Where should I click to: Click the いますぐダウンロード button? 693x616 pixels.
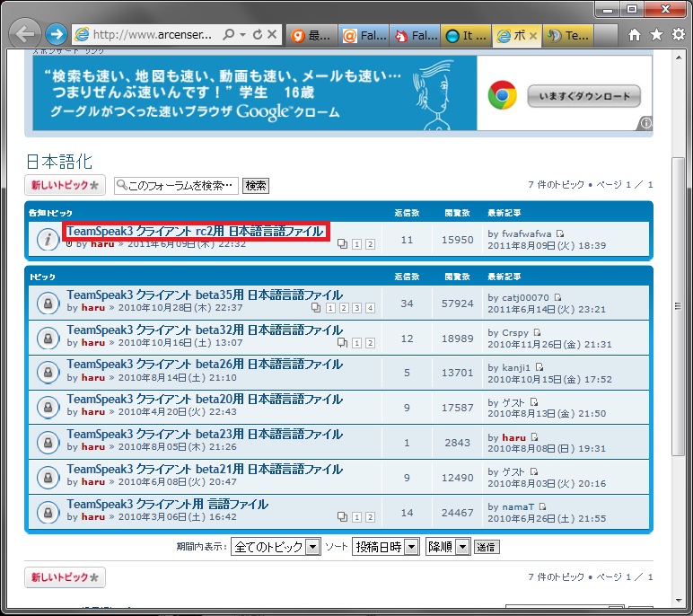[x=583, y=96]
